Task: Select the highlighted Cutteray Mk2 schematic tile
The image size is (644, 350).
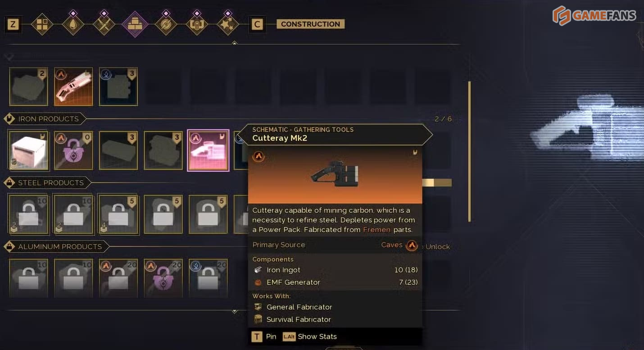Action: [208, 150]
